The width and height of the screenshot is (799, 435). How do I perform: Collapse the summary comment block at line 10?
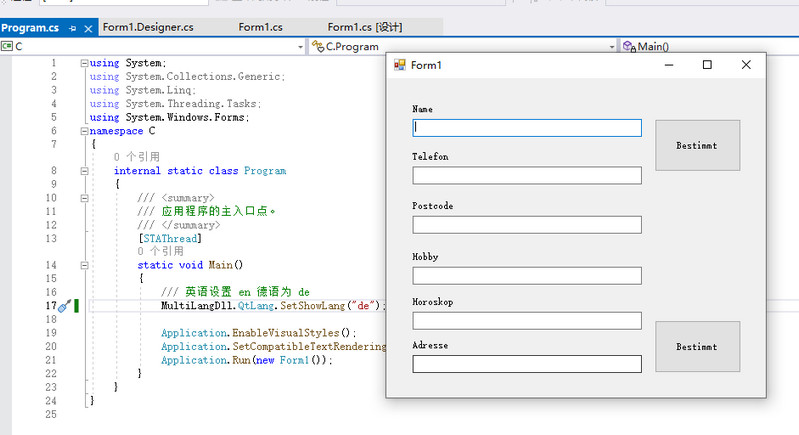pyautogui.click(x=84, y=198)
